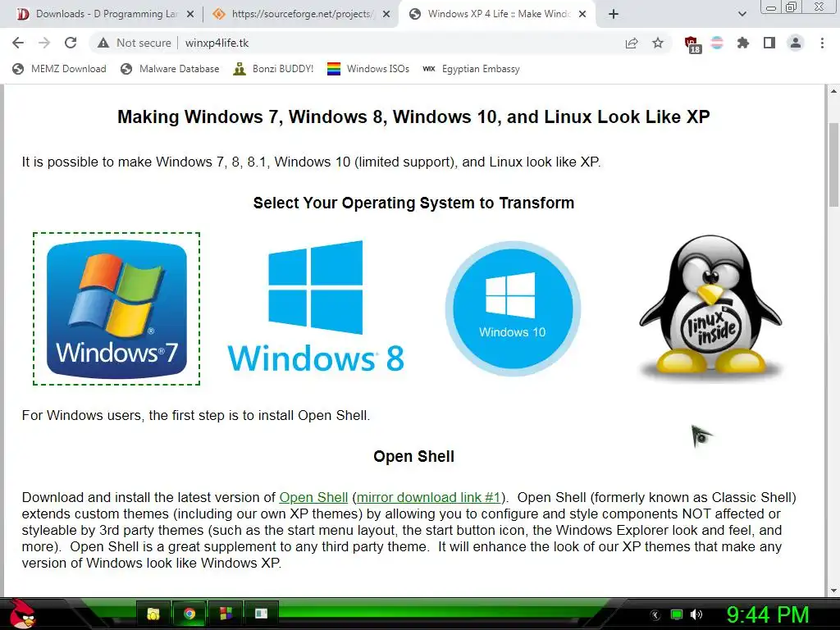840x630 pixels.
Task: Open a new tab with plus button
Action: [614, 14]
